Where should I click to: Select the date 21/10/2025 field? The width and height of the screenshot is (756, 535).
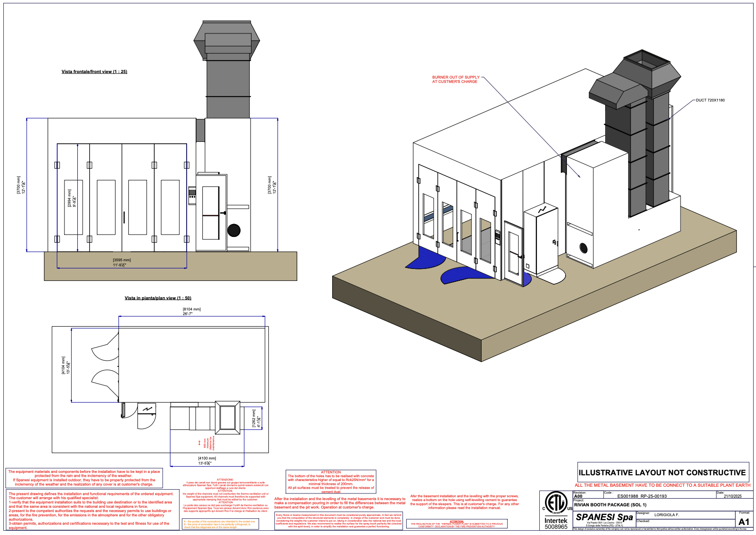(x=733, y=496)
